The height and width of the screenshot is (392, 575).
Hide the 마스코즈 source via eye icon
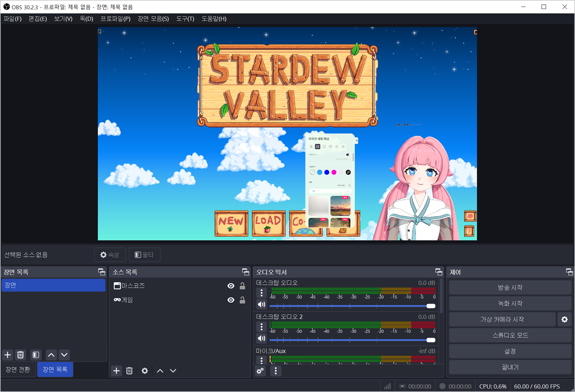coord(231,286)
